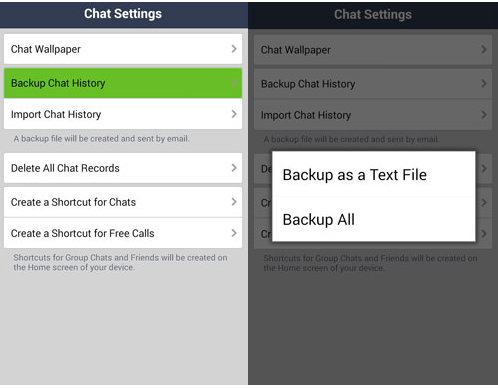Click dimmed chevron beside right Chat Wallpaper

(484, 50)
